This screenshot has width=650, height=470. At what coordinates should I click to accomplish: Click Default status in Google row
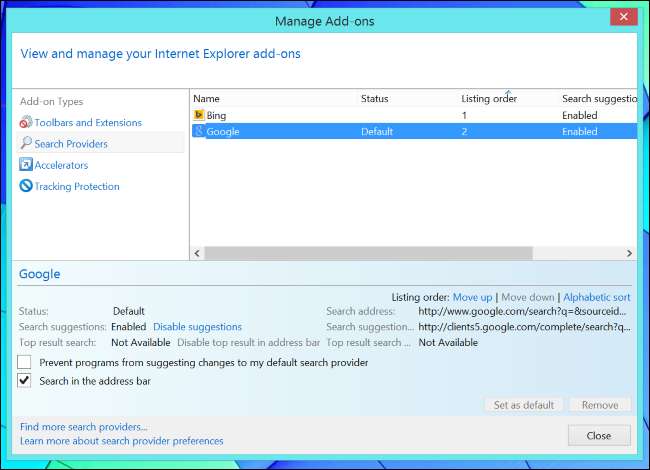pos(377,131)
